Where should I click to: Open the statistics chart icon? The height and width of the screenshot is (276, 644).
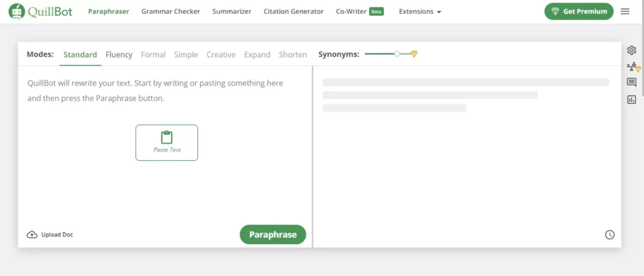[631, 99]
